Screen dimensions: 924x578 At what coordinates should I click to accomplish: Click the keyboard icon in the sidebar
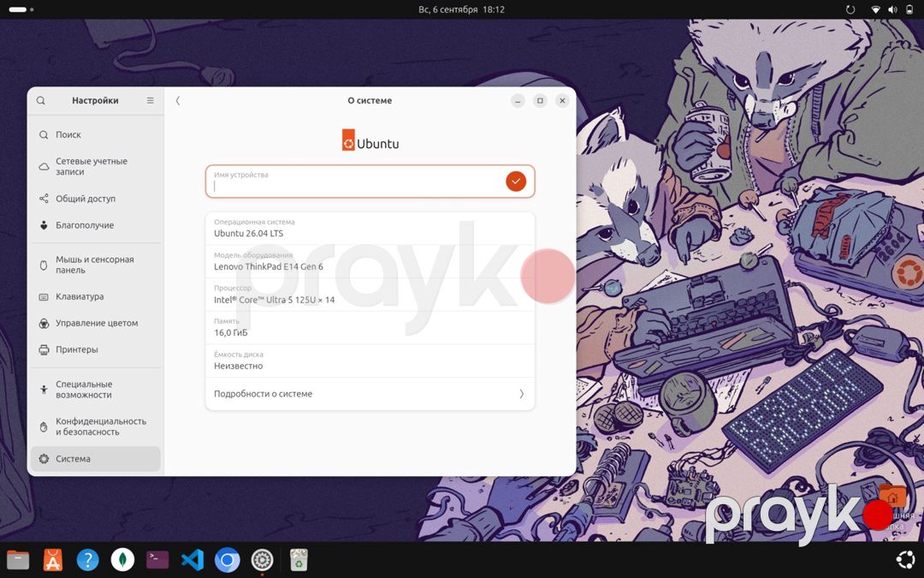44,296
